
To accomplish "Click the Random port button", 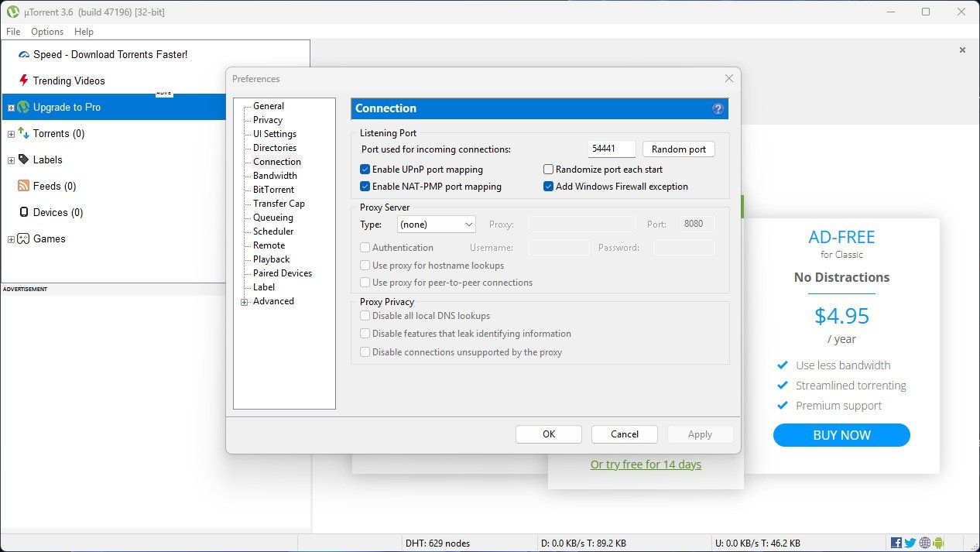I will pos(678,149).
